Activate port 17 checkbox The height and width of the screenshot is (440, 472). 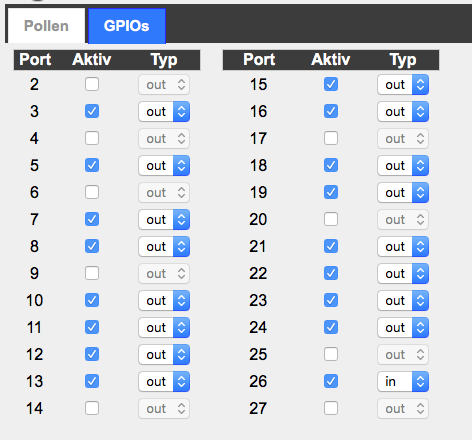point(331,138)
